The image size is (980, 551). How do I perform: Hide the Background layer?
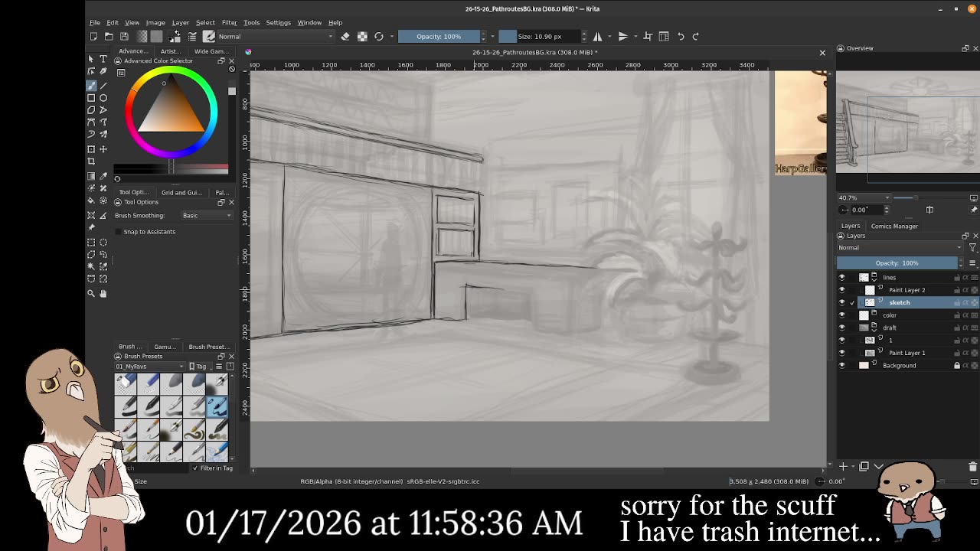point(842,365)
